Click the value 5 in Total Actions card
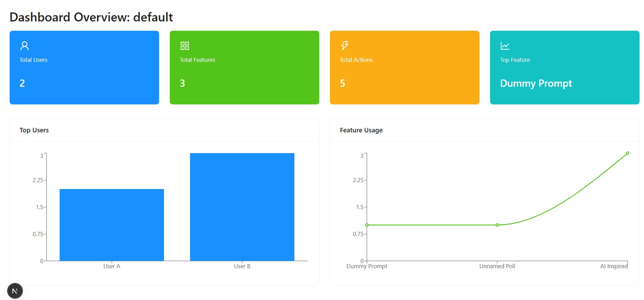 tap(342, 83)
